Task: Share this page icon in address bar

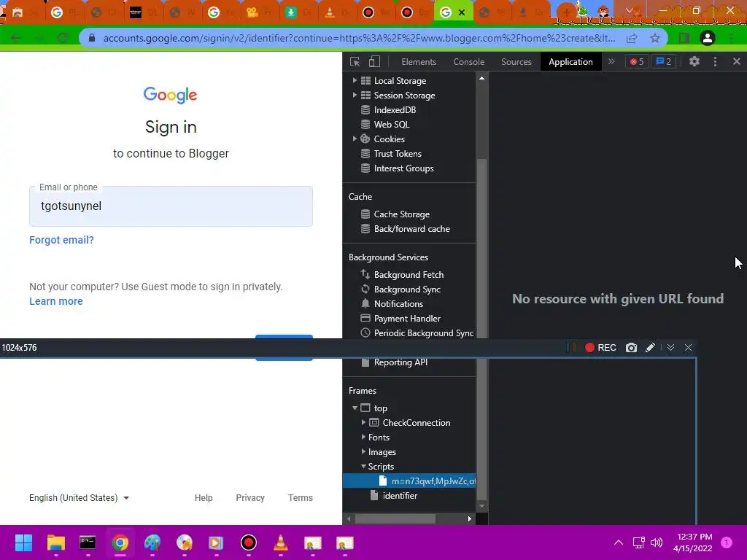Action: tap(632, 38)
